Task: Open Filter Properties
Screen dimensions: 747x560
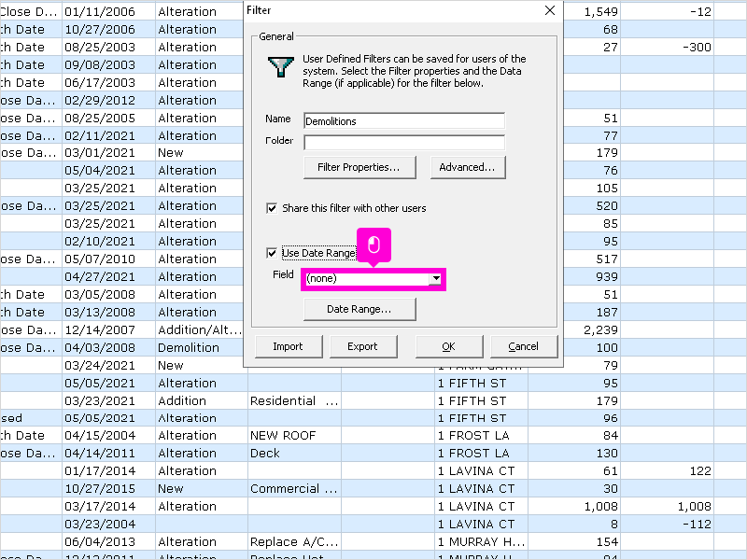Action: coord(359,167)
